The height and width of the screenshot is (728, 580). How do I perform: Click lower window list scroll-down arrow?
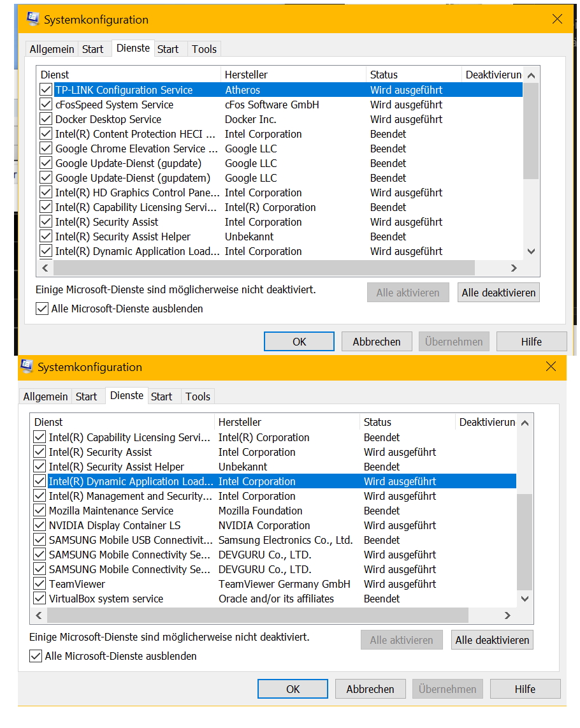[x=525, y=599]
